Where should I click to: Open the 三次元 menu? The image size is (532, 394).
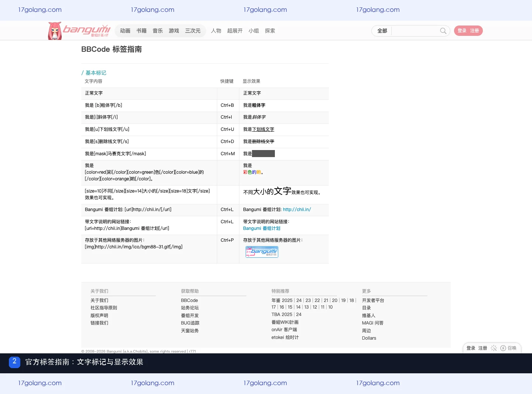[x=193, y=31]
